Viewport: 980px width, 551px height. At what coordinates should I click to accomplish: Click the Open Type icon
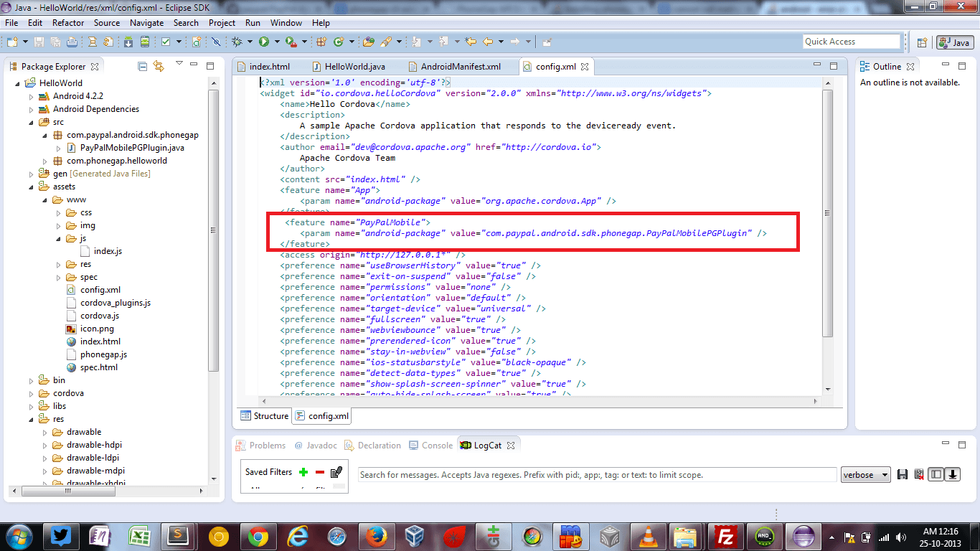(369, 42)
